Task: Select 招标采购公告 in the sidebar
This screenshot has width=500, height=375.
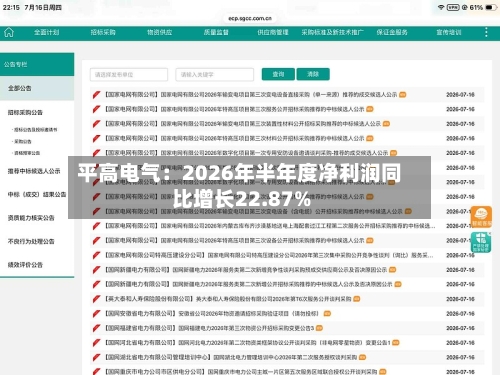Action: coord(25,113)
